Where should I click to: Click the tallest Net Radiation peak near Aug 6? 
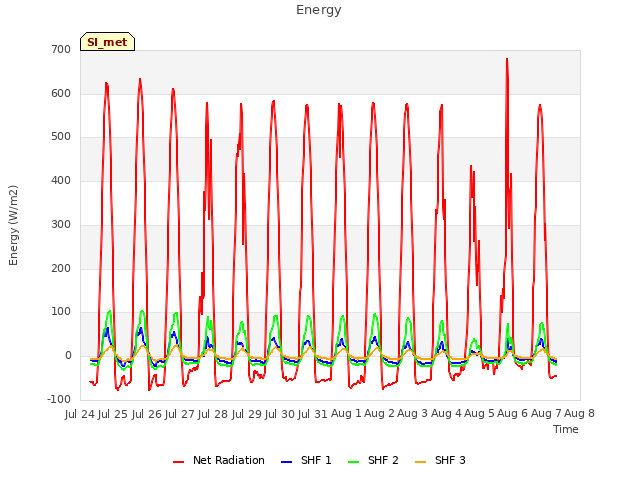click(x=507, y=60)
